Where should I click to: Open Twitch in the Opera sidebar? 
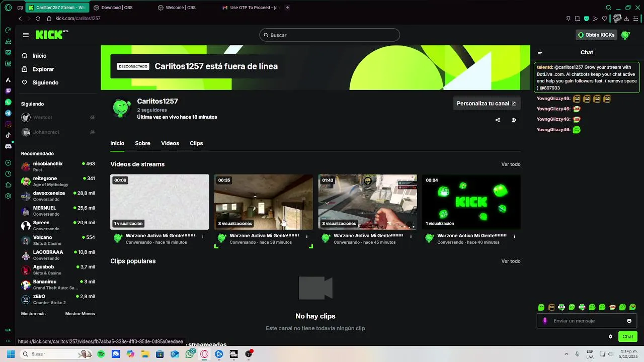click(x=8, y=91)
